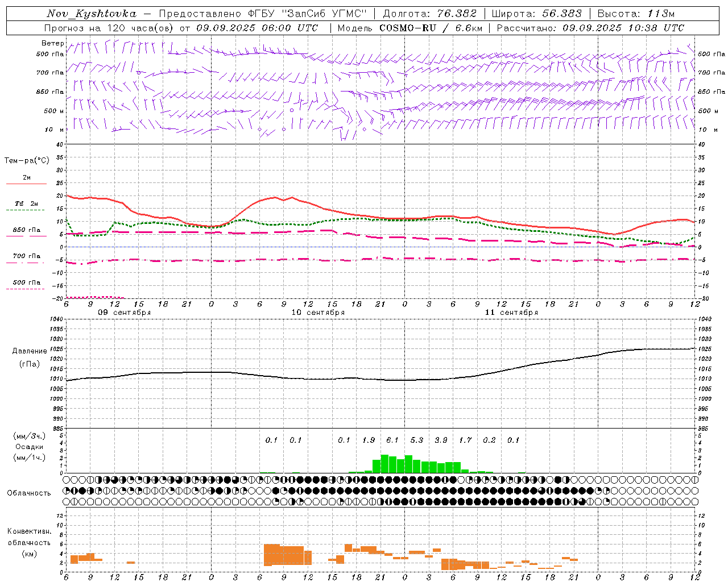The height and width of the screenshot is (582, 728).
Task: Click the longitude value 76.382
Action: pyautogui.click(x=457, y=14)
